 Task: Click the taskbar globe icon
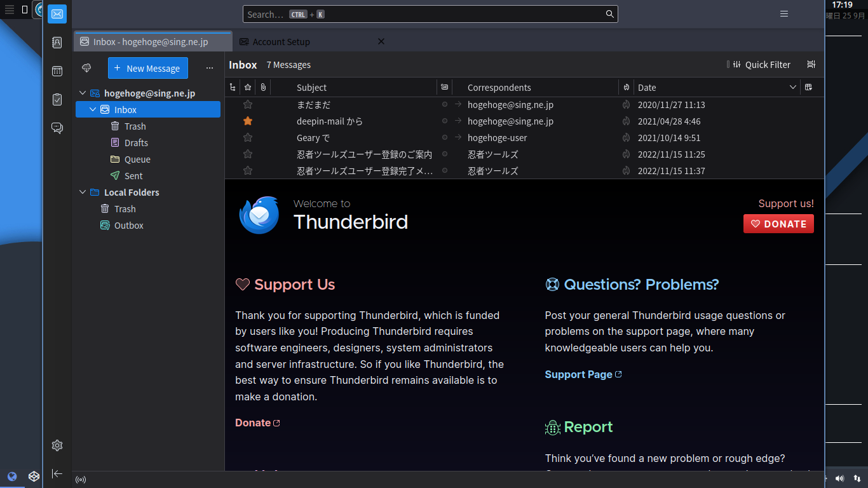point(11,476)
